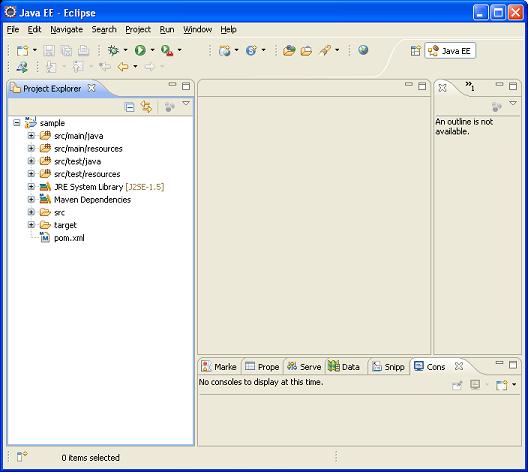Toggle Link with Editor in Project Explorer
The height and width of the screenshot is (472, 528).
146,107
